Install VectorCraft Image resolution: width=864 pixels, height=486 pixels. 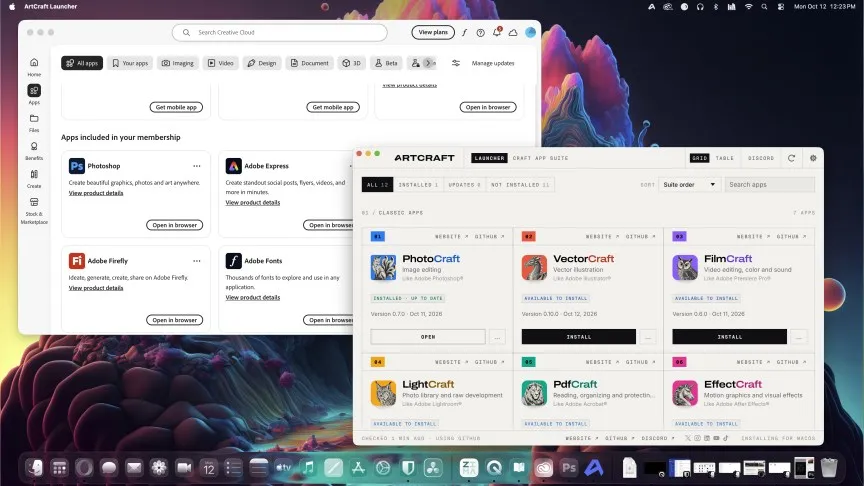[x=579, y=337]
